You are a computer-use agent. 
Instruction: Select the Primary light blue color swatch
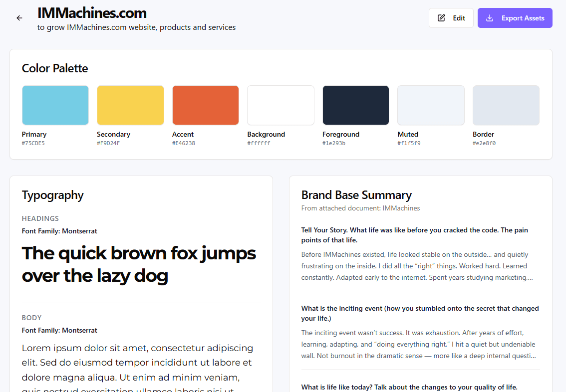(55, 105)
